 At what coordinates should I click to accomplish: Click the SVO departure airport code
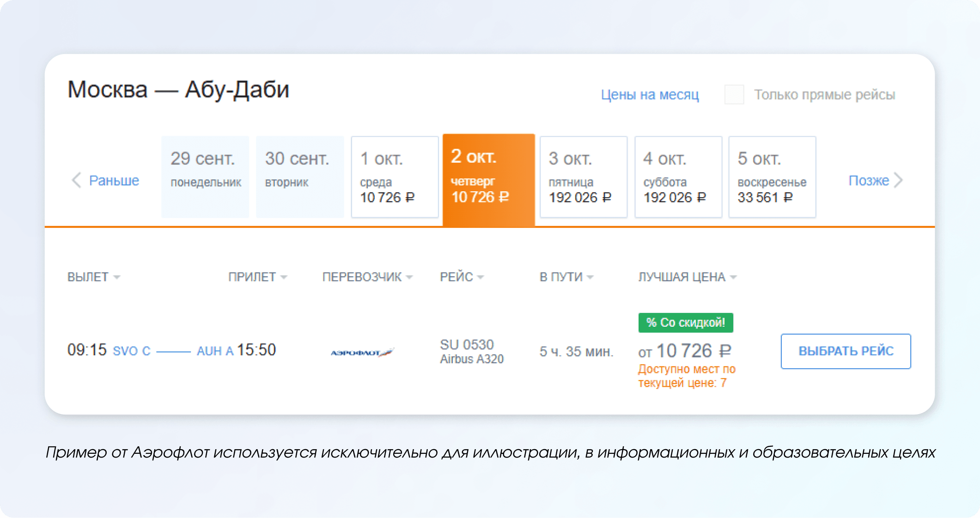tap(125, 351)
